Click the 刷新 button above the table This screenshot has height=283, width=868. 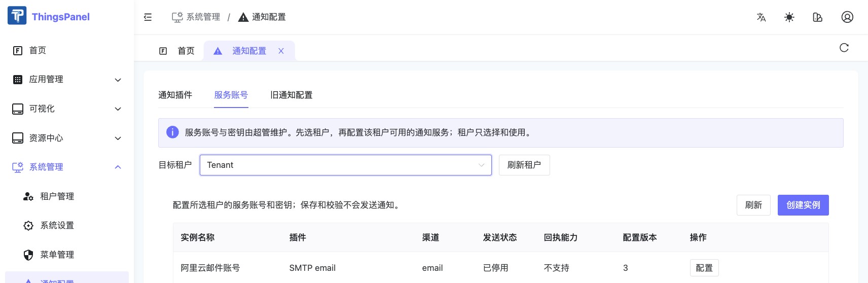753,205
